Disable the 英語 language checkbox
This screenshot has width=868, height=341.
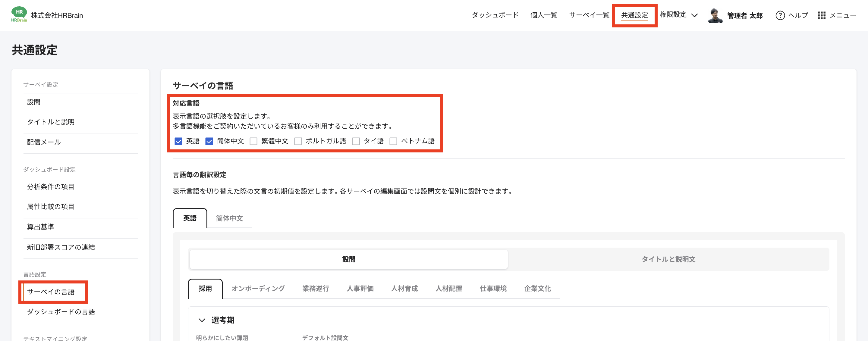(178, 141)
